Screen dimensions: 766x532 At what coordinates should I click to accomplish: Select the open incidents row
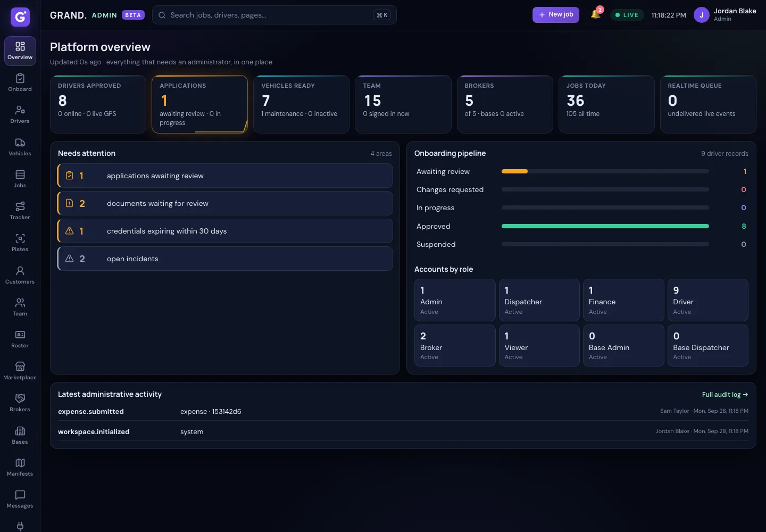(x=225, y=259)
